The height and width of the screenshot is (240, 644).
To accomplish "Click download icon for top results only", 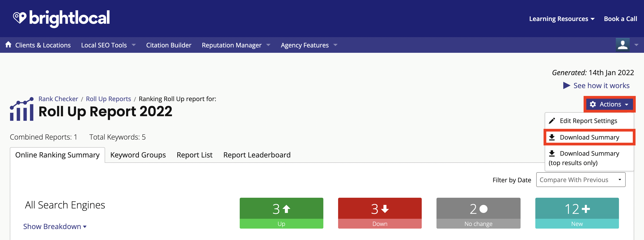I will [552, 153].
